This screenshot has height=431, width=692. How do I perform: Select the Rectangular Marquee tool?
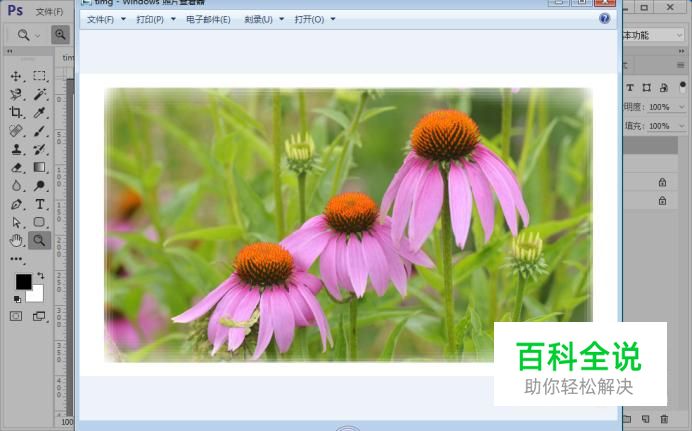tap(39, 76)
